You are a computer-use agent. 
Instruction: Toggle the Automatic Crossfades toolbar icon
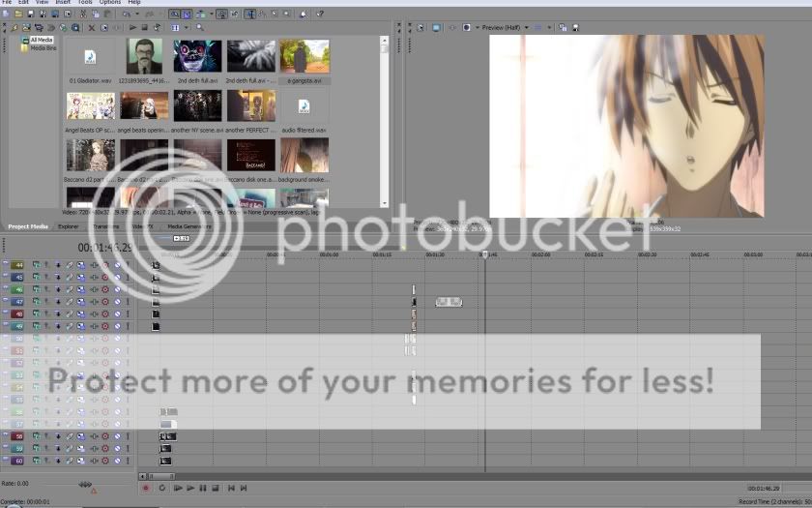[x=187, y=14]
